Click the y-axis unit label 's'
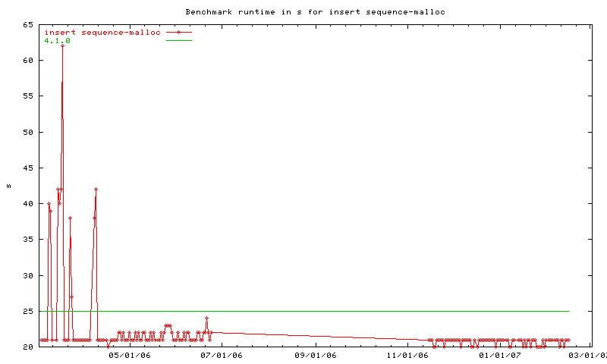 point(8,186)
